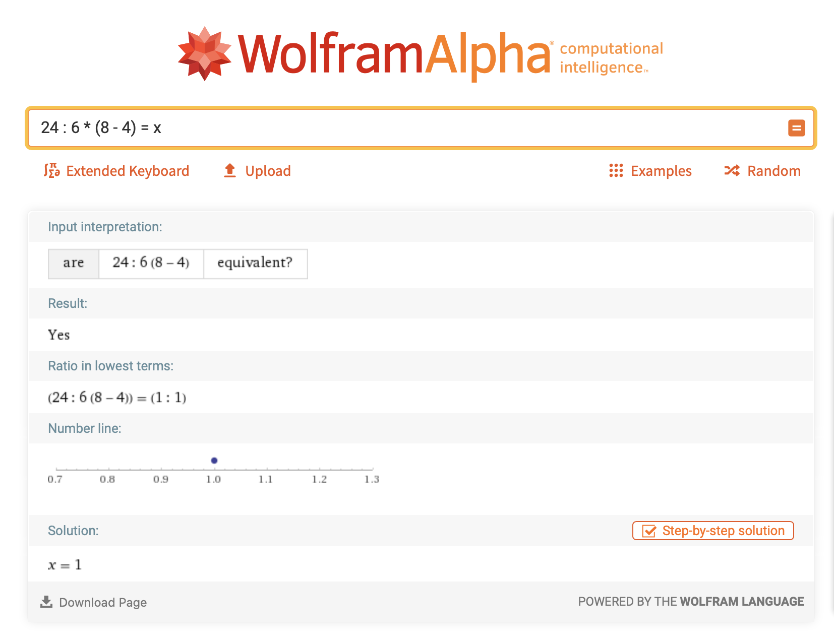Click 'POWERED BY THE WOLFRAM LANGUAGE' text
Viewport: 834px width, 644px height.
click(x=691, y=602)
